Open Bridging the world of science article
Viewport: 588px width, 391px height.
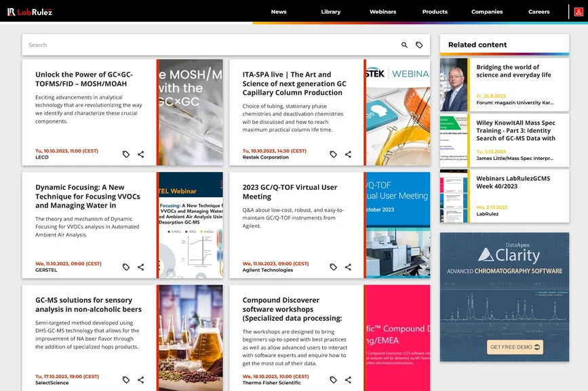[x=514, y=70]
